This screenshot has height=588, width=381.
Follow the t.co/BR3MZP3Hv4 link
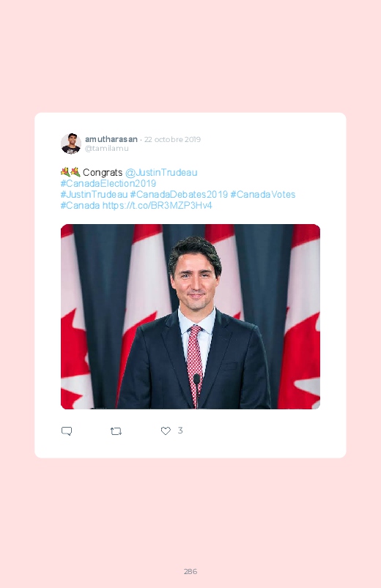pos(158,206)
